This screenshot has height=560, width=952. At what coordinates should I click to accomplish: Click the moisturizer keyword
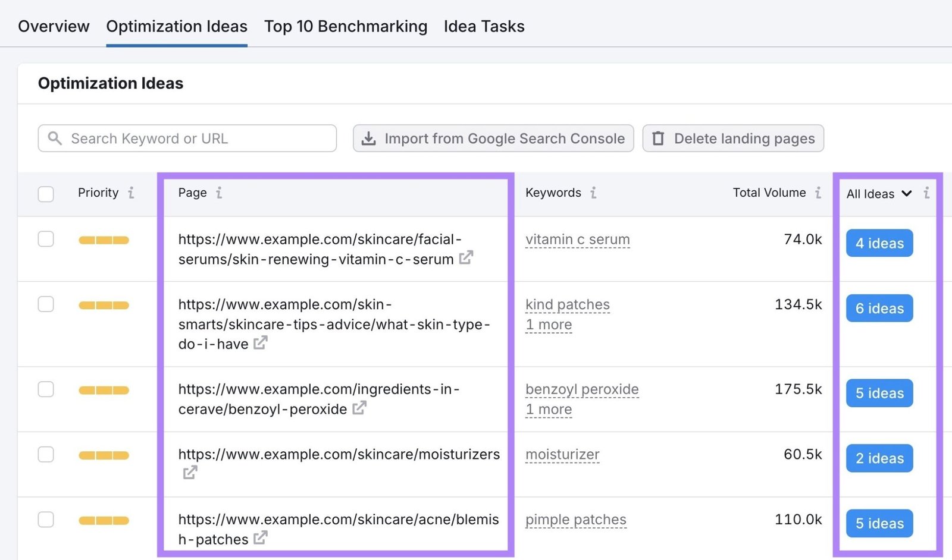tap(562, 455)
